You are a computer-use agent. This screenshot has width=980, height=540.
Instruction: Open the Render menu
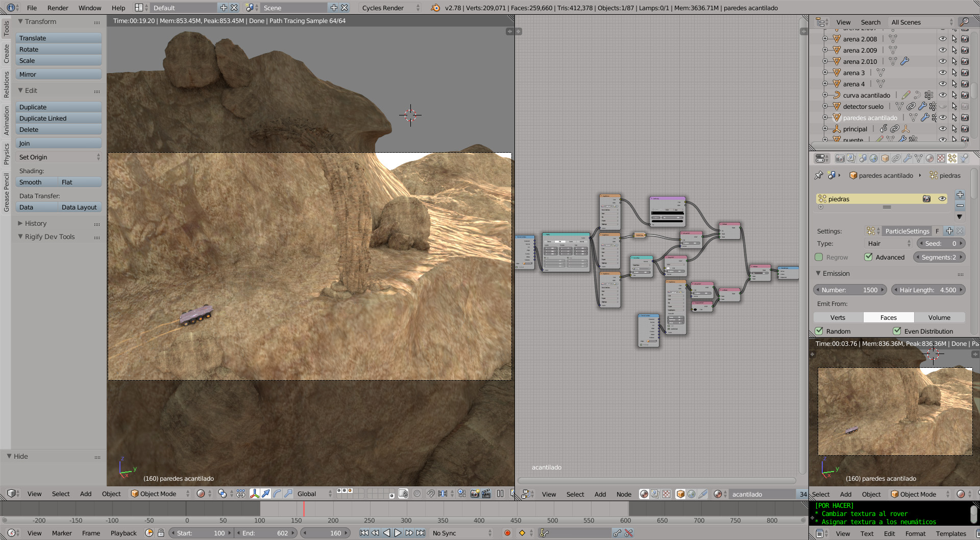(x=58, y=8)
